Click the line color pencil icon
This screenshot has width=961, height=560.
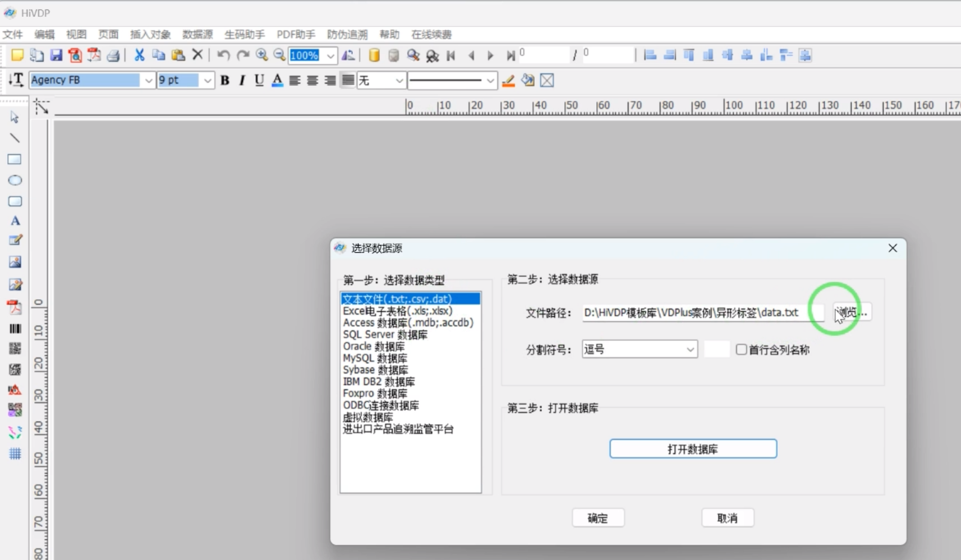pos(508,81)
